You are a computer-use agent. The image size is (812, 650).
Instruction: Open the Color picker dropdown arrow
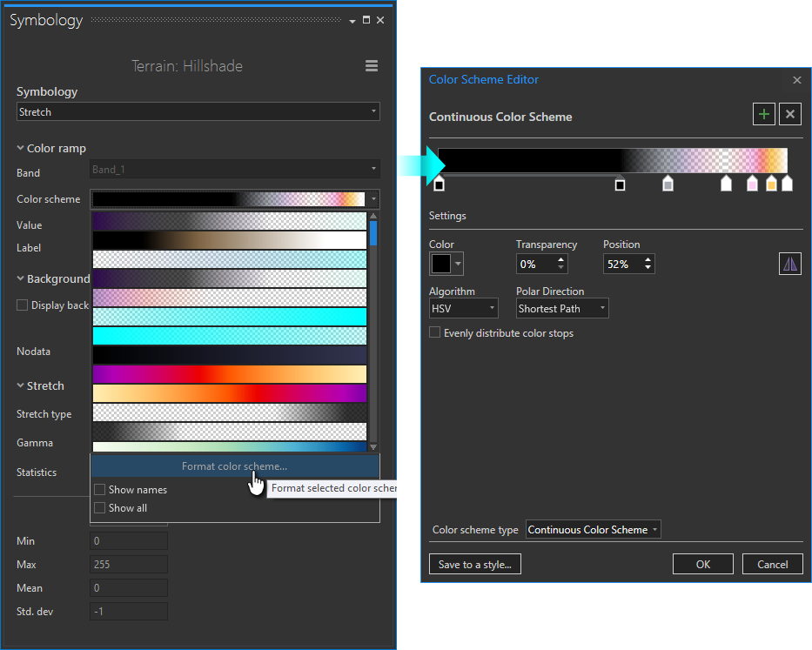[x=458, y=264]
